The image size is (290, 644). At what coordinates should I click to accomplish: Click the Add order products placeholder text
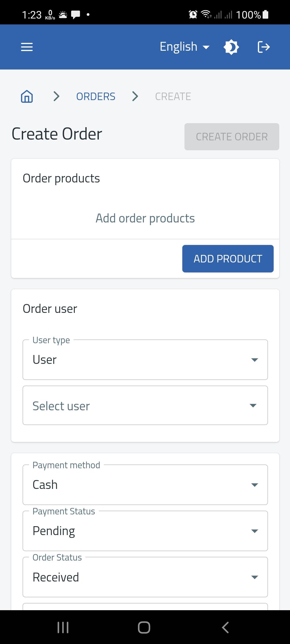pyautogui.click(x=145, y=218)
